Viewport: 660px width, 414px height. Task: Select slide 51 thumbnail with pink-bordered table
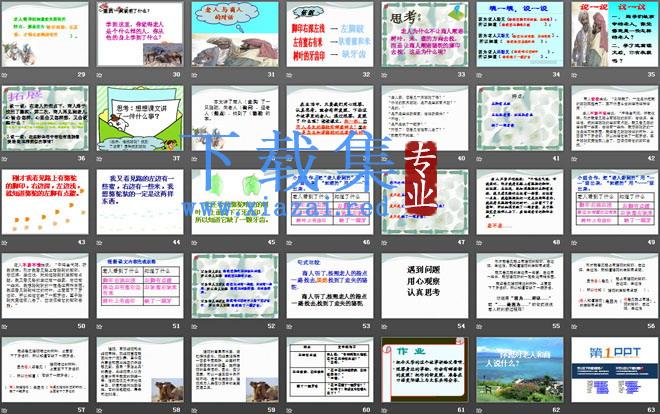click(x=140, y=286)
